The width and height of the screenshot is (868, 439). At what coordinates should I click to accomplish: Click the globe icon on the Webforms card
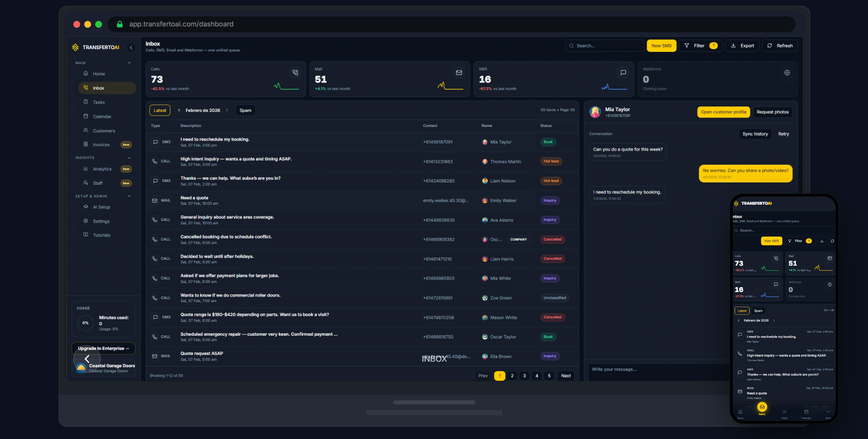pos(787,72)
